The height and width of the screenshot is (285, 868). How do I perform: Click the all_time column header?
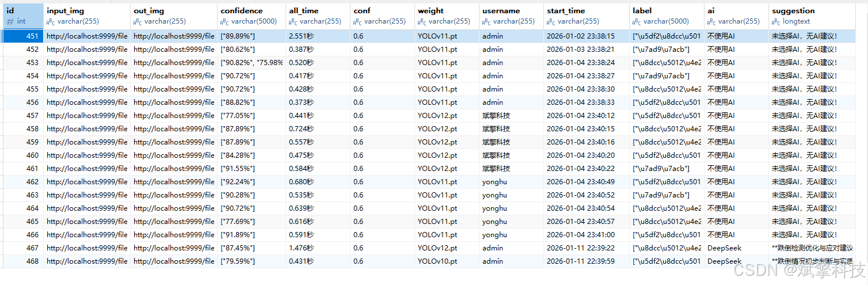click(x=318, y=16)
